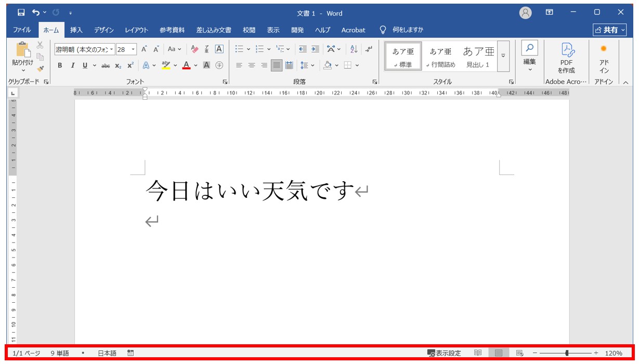
Task: Open the Change Case Aa dropdown
Action: (x=175, y=49)
